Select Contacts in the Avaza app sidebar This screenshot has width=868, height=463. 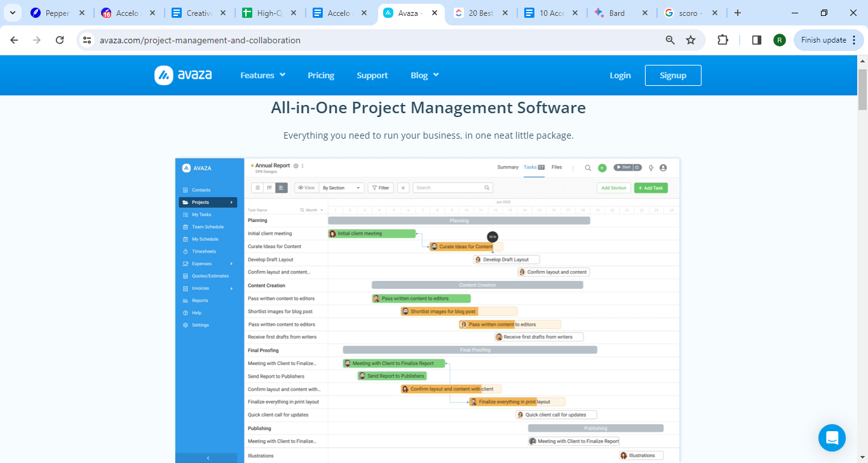(201, 190)
